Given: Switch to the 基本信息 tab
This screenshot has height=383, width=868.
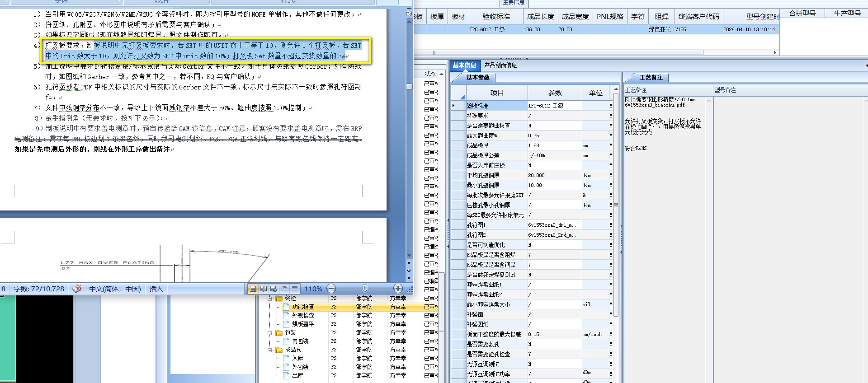Looking at the screenshot, I should coord(464,65).
